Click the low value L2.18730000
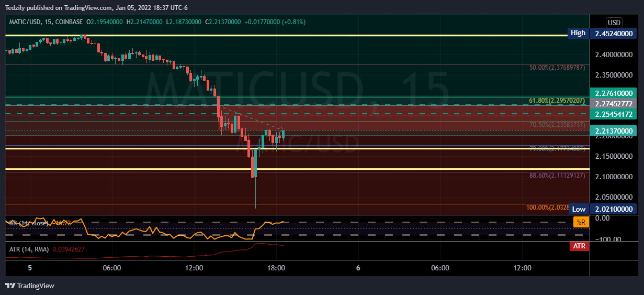Image resolution: width=644 pixels, height=295 pixels. (x=184, y=22)
